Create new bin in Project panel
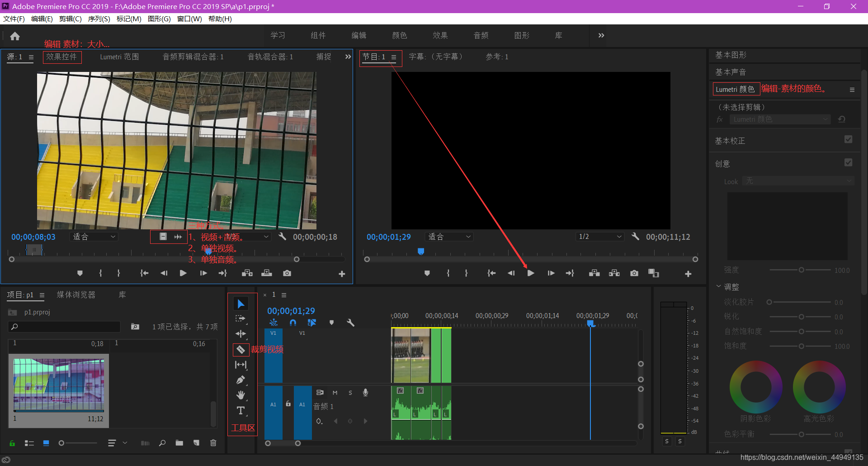The height and width of the screenshot is (466, 868). [x=179, y=443]
